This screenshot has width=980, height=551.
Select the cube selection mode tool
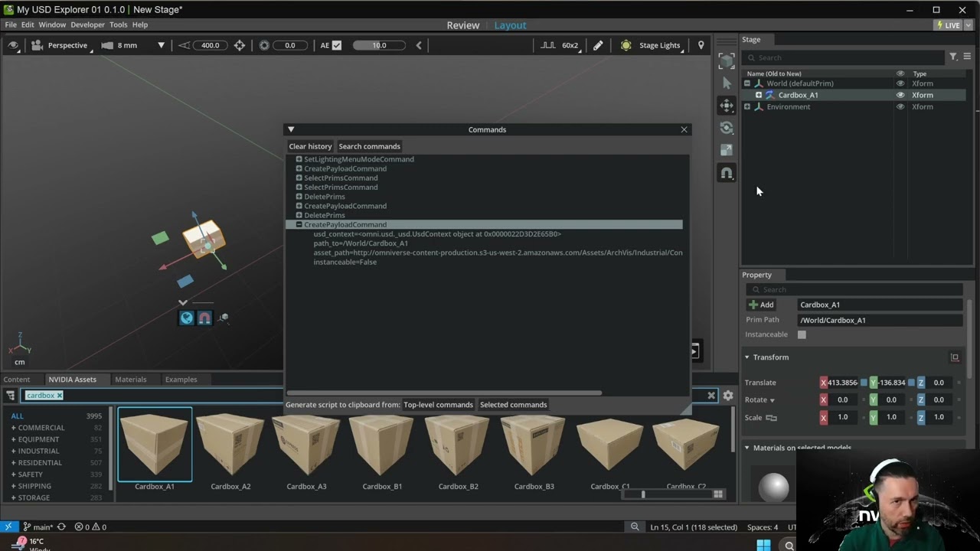pyautogui.click(x=727, y=60)
